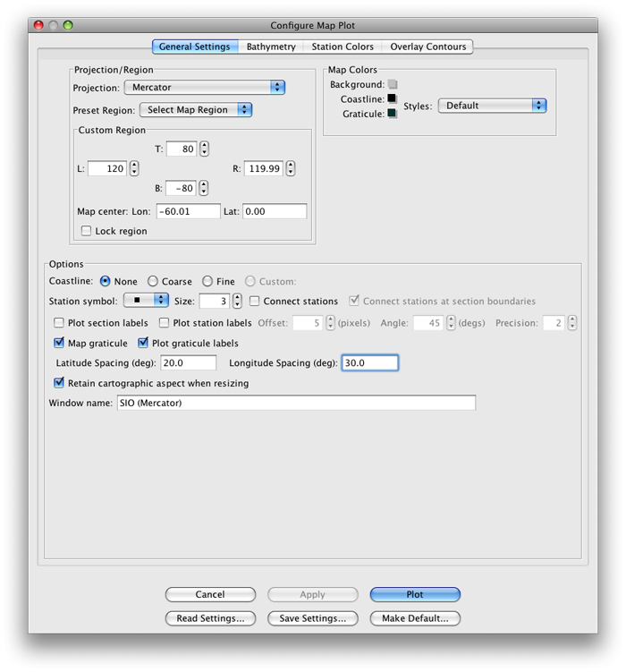Uncheck the Map graticule option
This screenshot has width=626, height=672.
coord(60,343)
